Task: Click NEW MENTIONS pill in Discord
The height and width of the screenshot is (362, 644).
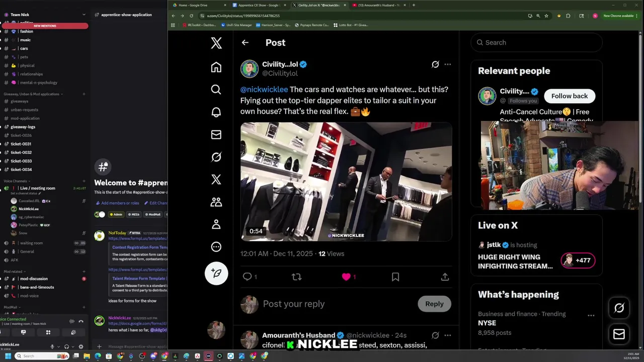Action: pos(45,26)
